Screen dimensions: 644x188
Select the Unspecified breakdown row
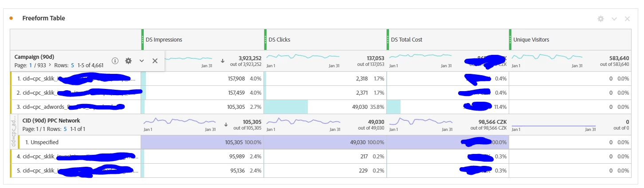pos(80,142)
